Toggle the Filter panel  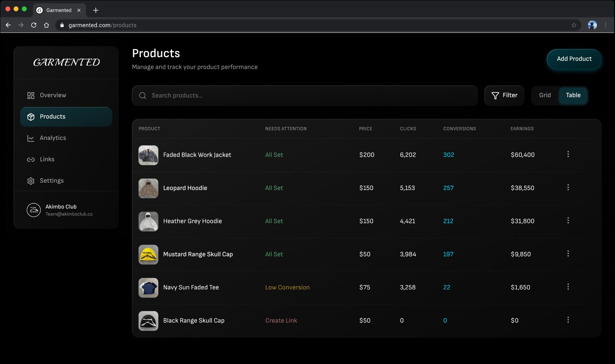coord(504,95)
